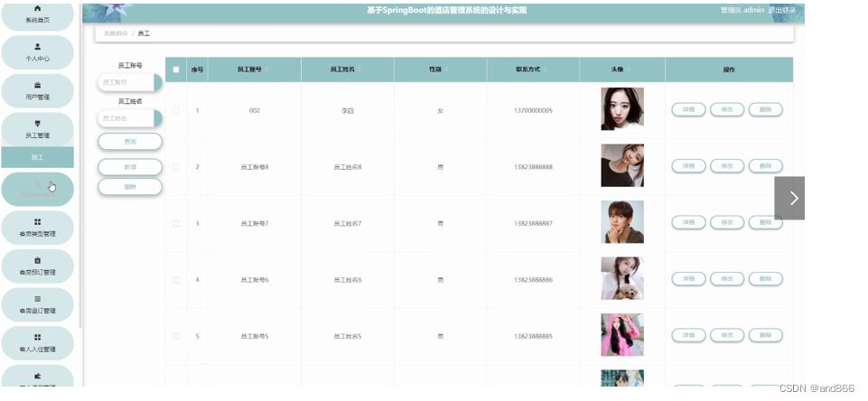Click 修改 for 员工账号8
The width and height of the screenshot is (868, 401).
pyautogui.click(x=727, y=166)
